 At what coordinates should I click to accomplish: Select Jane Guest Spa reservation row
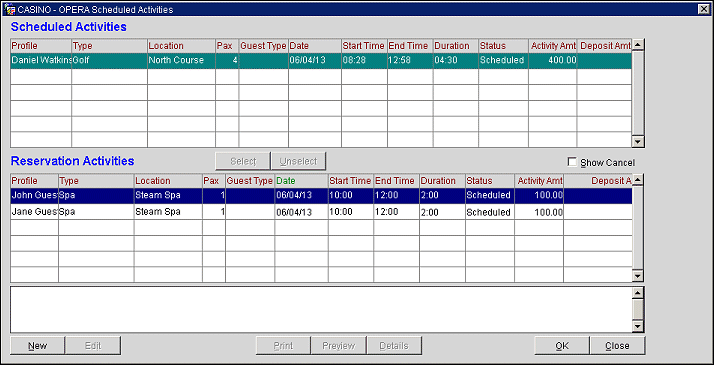click(321, 212)
